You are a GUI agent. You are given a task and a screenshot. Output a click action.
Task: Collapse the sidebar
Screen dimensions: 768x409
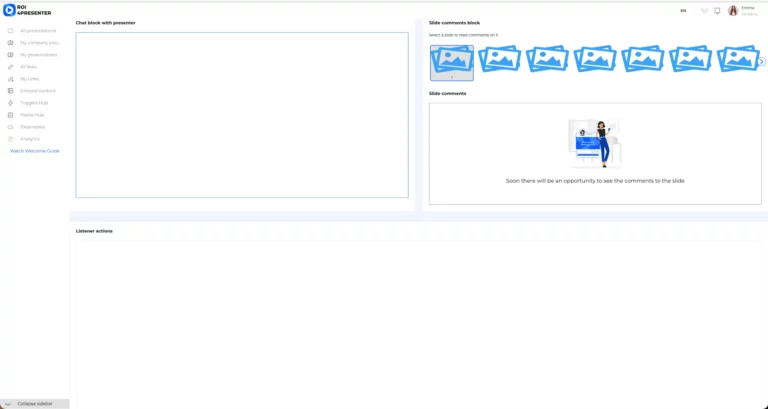[x=34, y=404]
